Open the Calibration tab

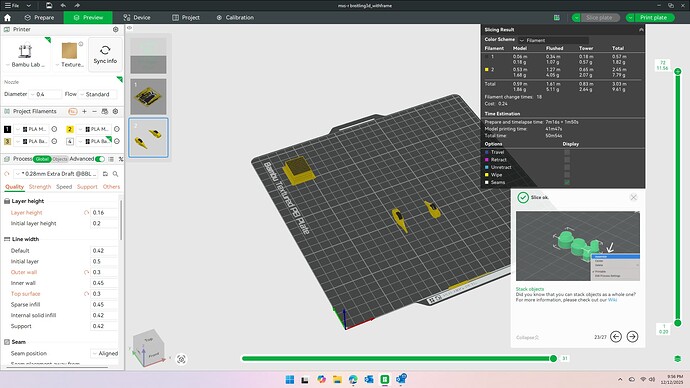point(235,18)
